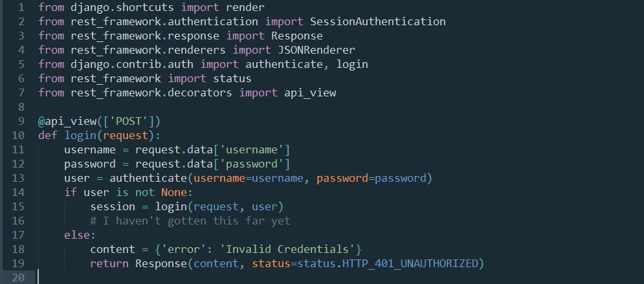The image size is (644, 284).
Task: Click the 'SessionAuthentication' import name
Action: 377,21
